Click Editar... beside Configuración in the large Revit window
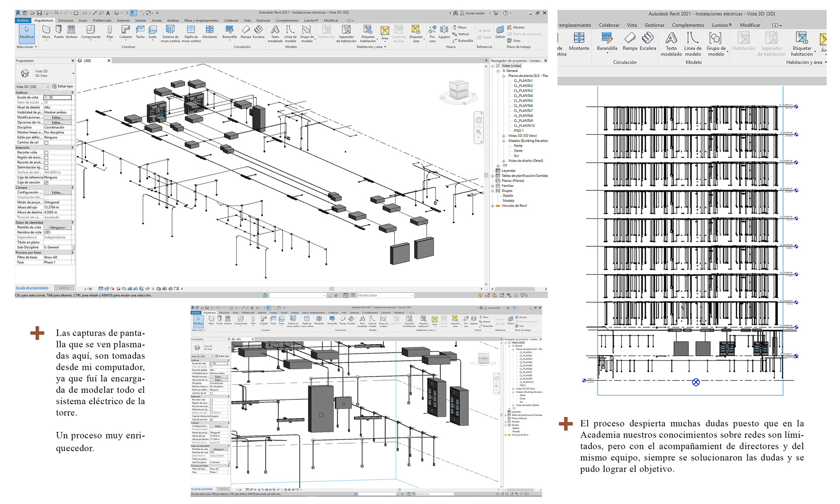The width and height of the screenshot is (840, 504). coord(57,192)
